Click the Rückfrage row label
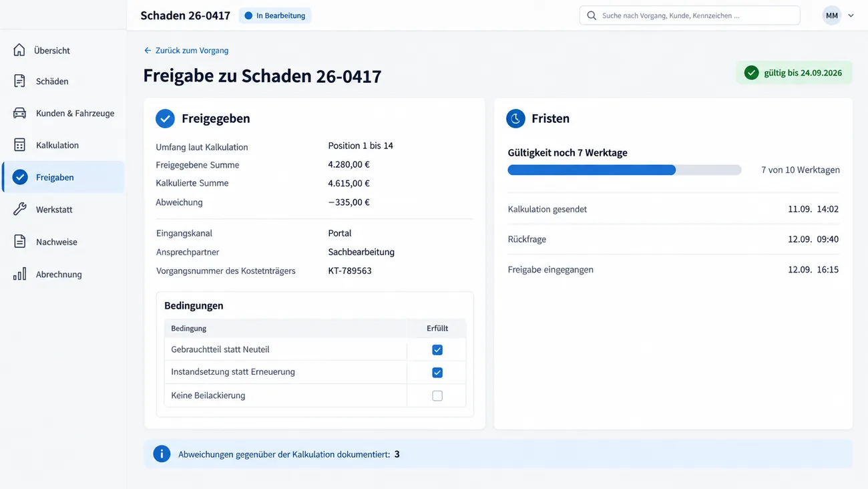This screenshot has width=868, height=489. click(x=527, y=239)
